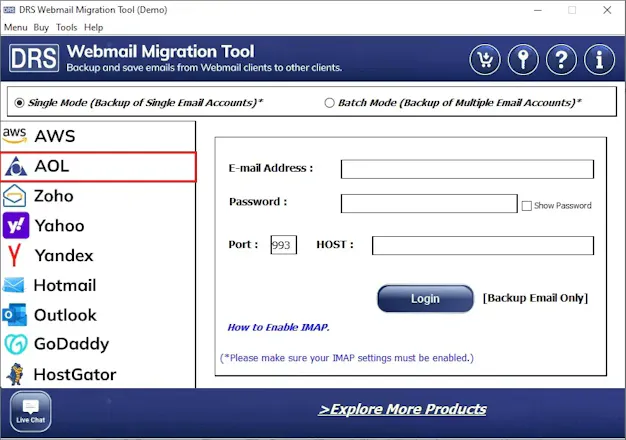Open the Help menu

pos(93,28)
